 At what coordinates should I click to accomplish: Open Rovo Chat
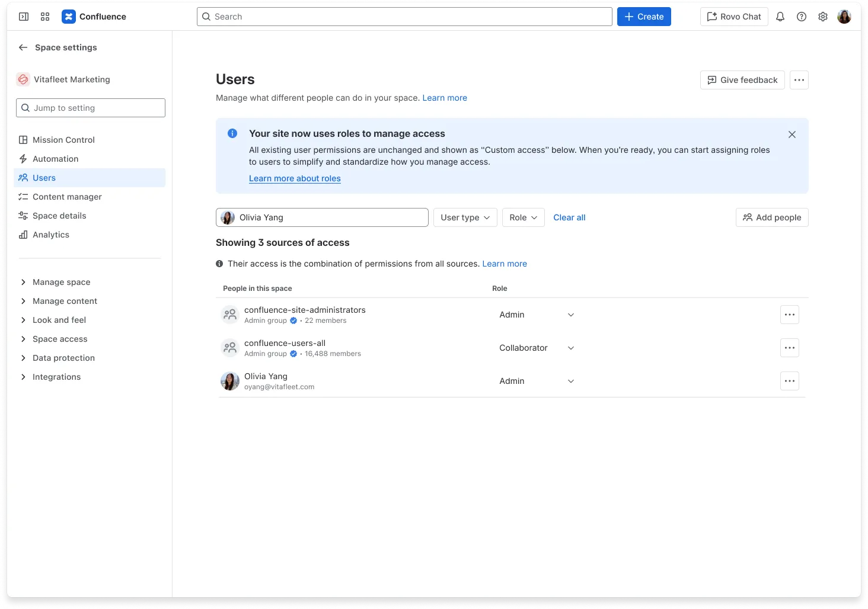734,17
